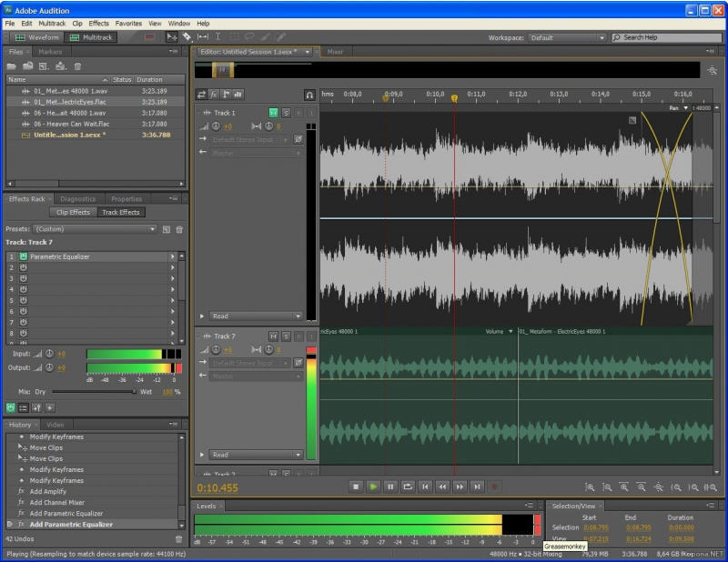
Task: Click the Clip Effects button
Action: click(74, 212)
